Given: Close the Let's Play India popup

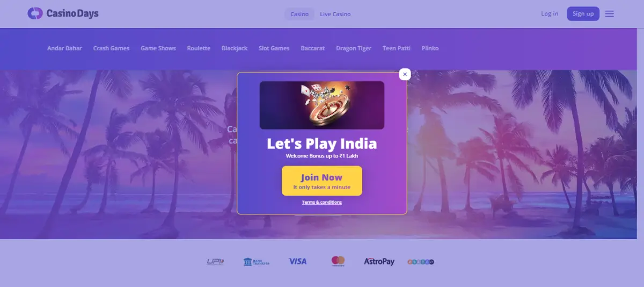Looking at the screenshot, I should click(x=405, y=74).
